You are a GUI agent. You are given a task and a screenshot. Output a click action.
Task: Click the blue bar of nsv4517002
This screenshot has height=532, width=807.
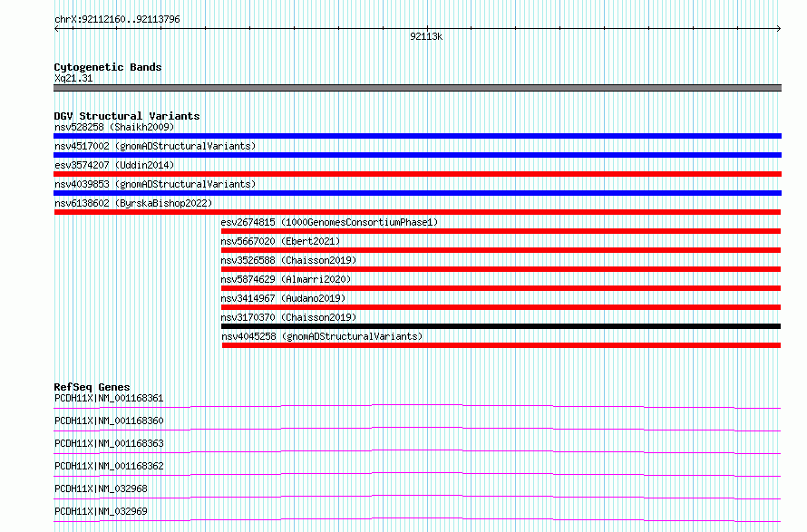(417, 155)
